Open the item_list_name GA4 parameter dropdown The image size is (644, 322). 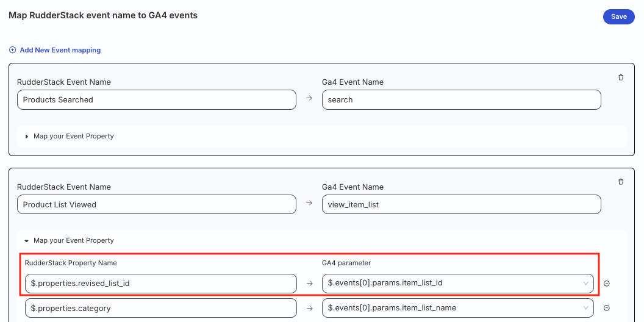tap(457, 308)
